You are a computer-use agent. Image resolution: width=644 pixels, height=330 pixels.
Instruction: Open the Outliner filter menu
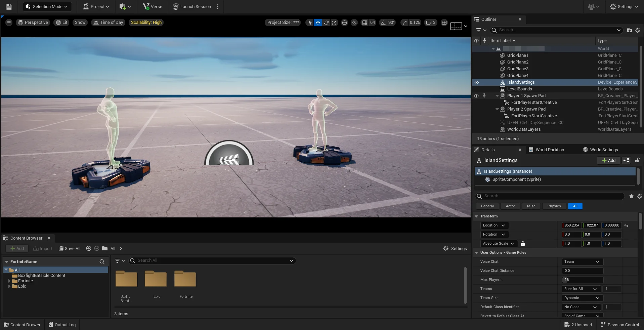click(x=481, y=30)
